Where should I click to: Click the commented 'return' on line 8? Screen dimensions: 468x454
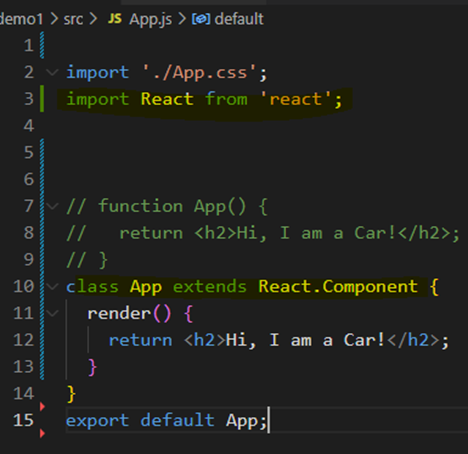click(x=151, y=233)
